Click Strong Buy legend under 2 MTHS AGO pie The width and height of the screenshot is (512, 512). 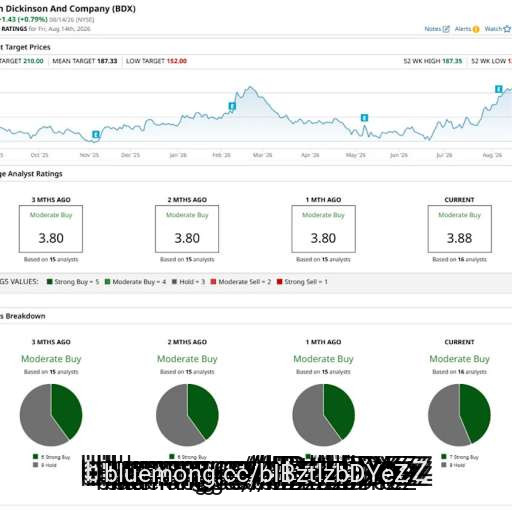click(188, 457)
